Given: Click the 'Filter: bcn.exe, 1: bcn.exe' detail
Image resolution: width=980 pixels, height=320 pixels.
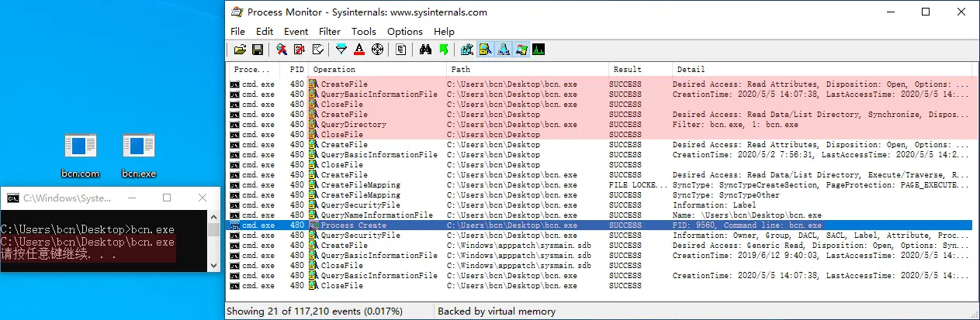Looking at the screenshot, I should pos(736,125).
